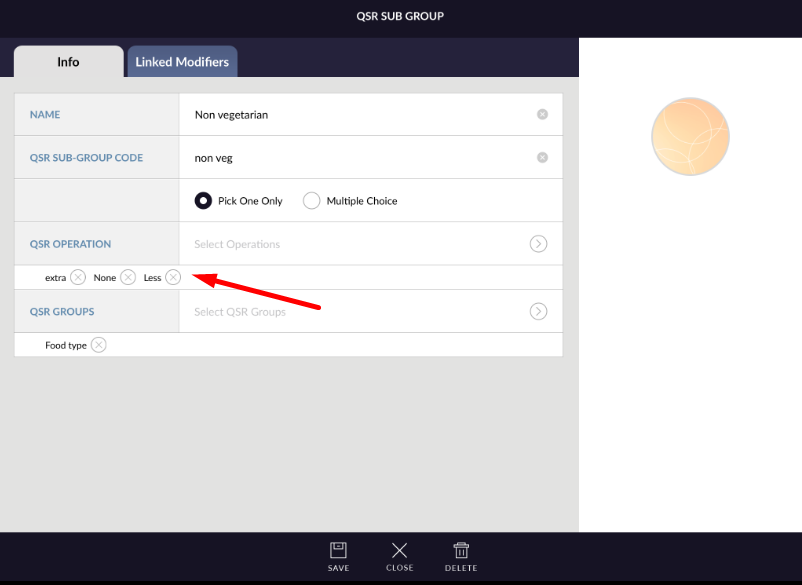Click the Close X icon
Viewport: 802px width, 585px height.
[399, 551]
